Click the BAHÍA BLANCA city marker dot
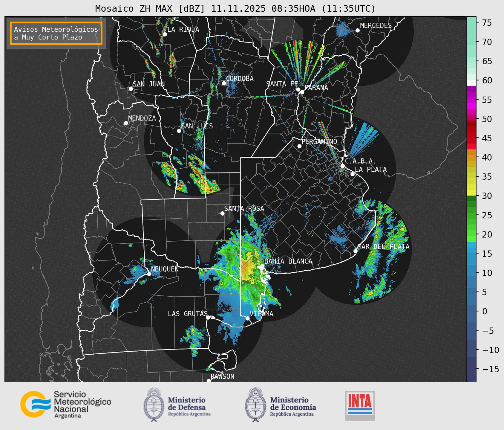Image resolution: width=504 pixels, height=430 pixels. [x=262, y=266]
